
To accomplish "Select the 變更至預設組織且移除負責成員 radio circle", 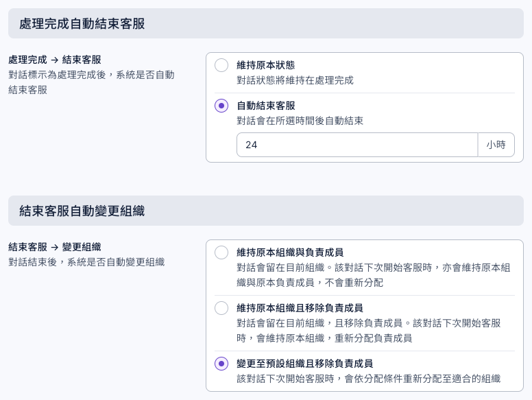I will (x=221, y=364).
